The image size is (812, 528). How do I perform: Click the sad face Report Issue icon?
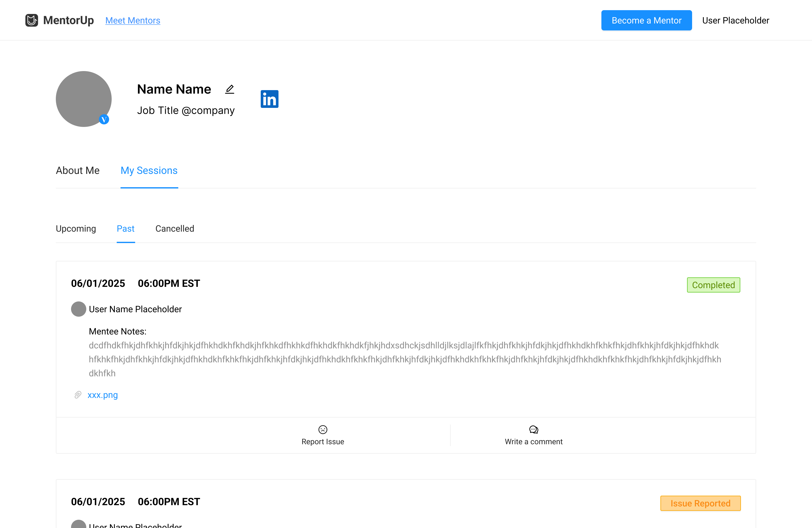322,429
